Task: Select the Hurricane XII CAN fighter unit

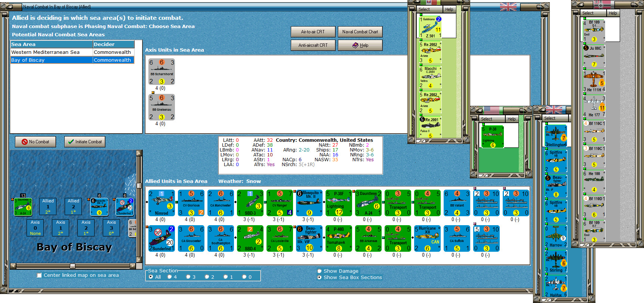Action: tap(427, 239)
